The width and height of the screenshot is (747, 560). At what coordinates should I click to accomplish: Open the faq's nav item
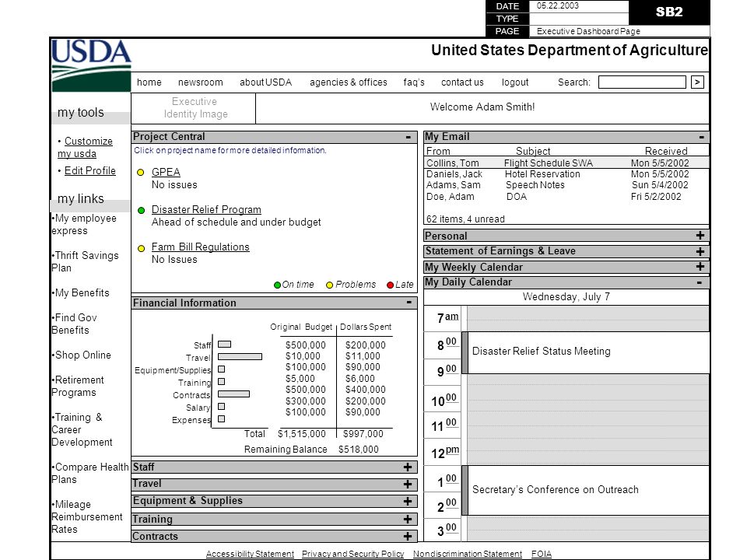414,82
